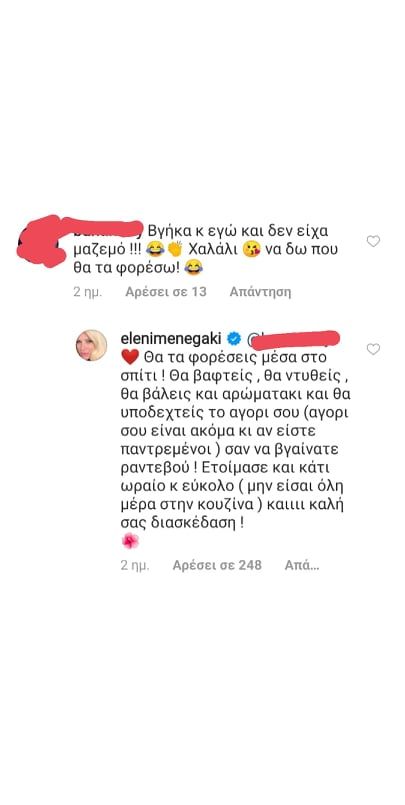Like the comment ending with 'θα τα φορέσω!'
The width and height of the screenshot is (405, 805).
(373, 241)
